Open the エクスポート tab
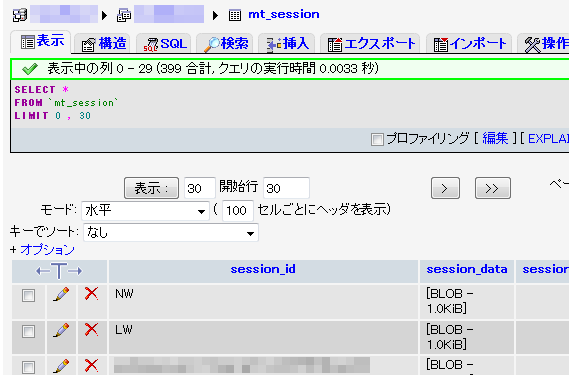Screen dimensions: 569x375 pos(371,44)
